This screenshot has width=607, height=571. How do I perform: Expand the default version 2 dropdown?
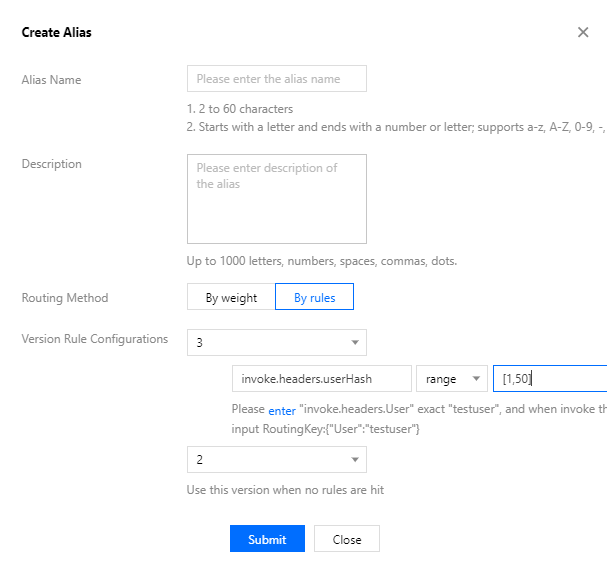tap(276, 460)
